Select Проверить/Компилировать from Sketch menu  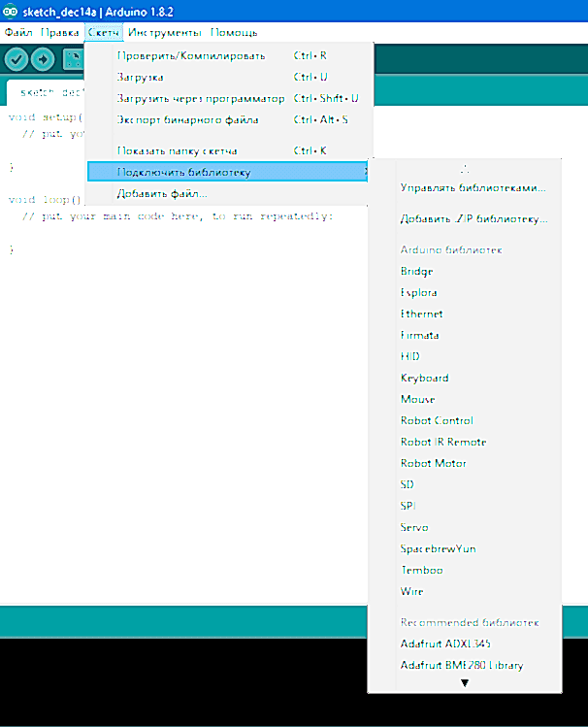tap(190, 55)
